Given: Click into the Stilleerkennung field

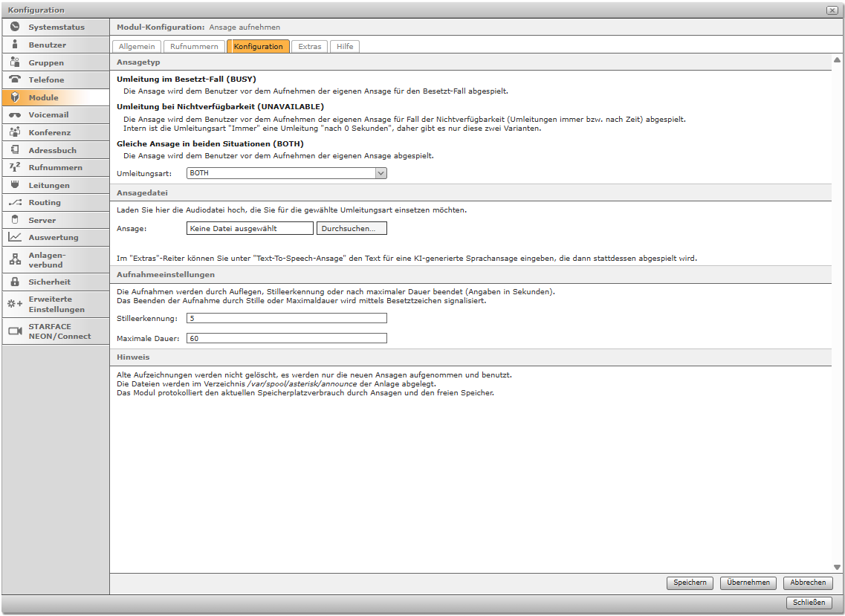Looking at the screenshot, I should click(287, 318).
